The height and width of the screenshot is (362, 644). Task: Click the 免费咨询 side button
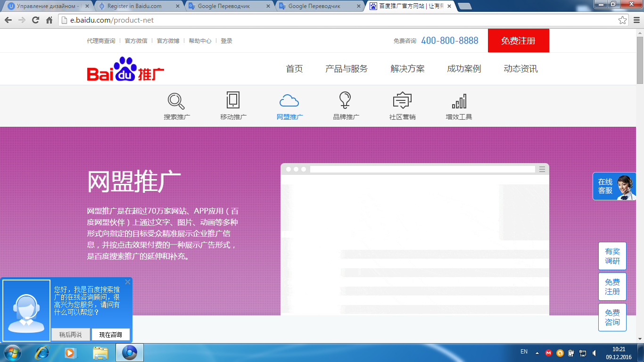612,317
